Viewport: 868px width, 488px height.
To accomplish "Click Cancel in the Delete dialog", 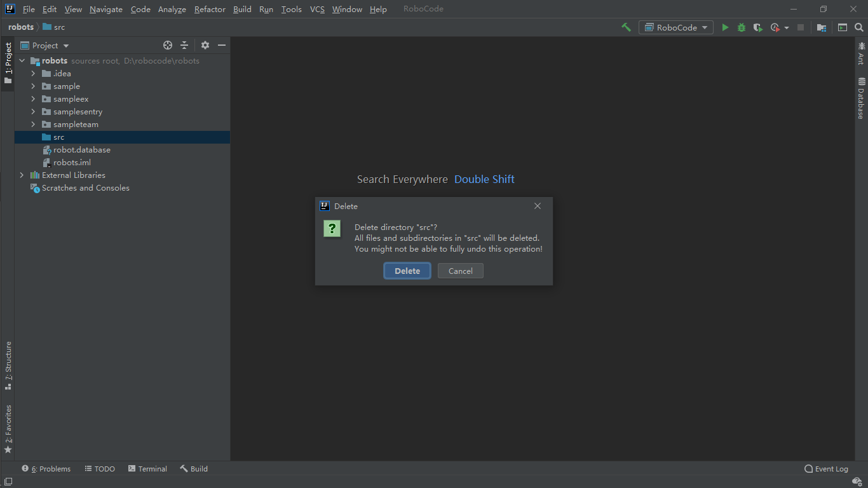I will pos(461,271).
